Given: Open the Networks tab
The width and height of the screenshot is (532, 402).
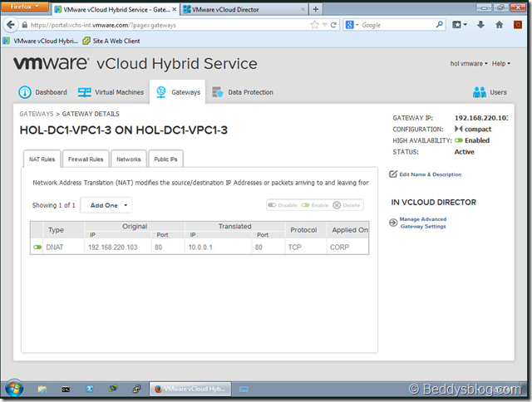Looking at the screenshot, I should click(x=129, y=159).
